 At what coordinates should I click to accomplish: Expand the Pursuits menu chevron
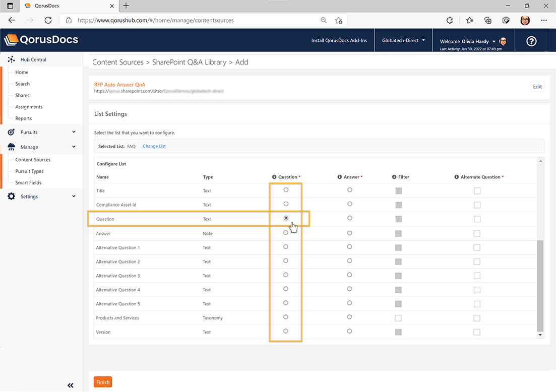click(74, 132)
